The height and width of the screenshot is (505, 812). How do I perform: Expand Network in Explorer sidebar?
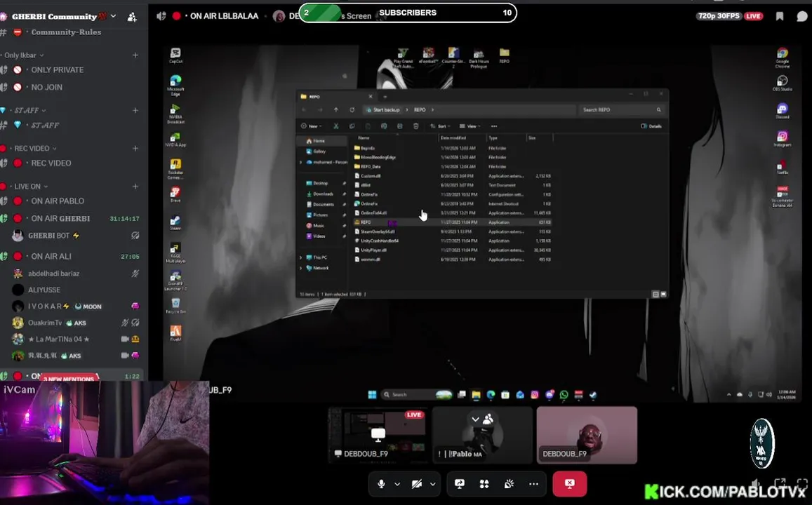point(301,268)
